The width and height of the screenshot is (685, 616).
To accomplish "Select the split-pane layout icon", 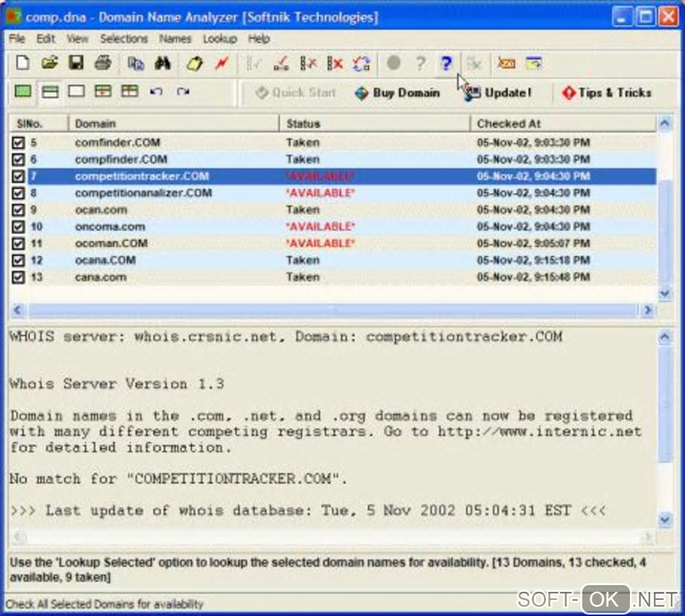I will tap(50, 92).
